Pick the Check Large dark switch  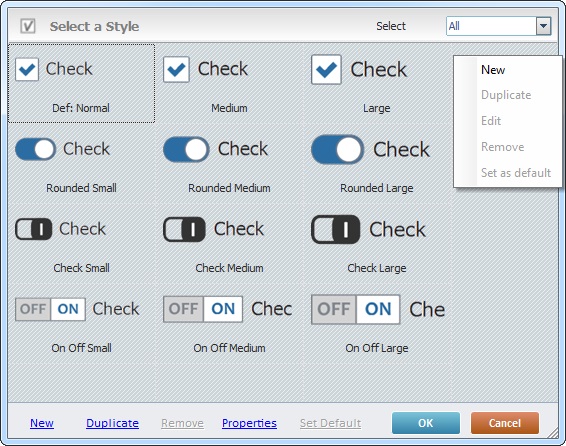[377, 244]
